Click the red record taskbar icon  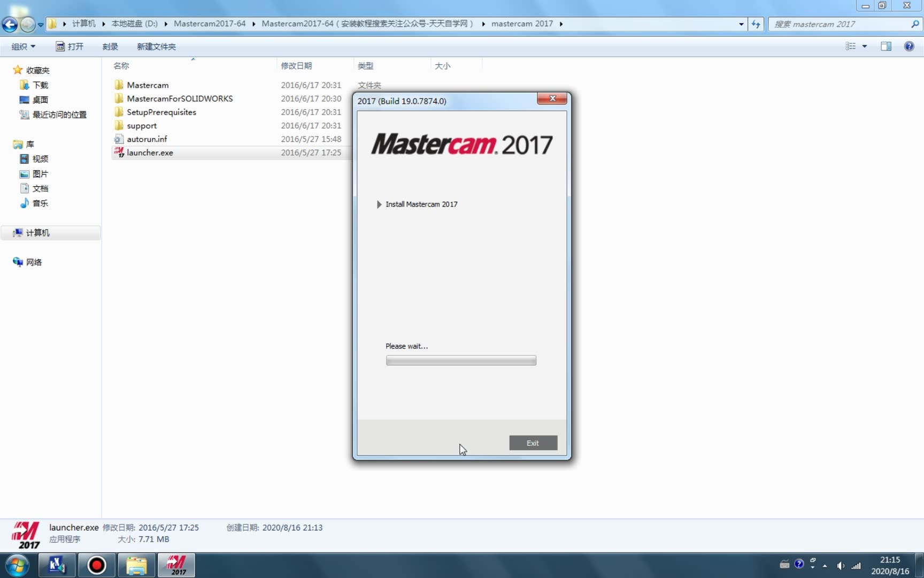pyautogui.click(x=96, y=566)
